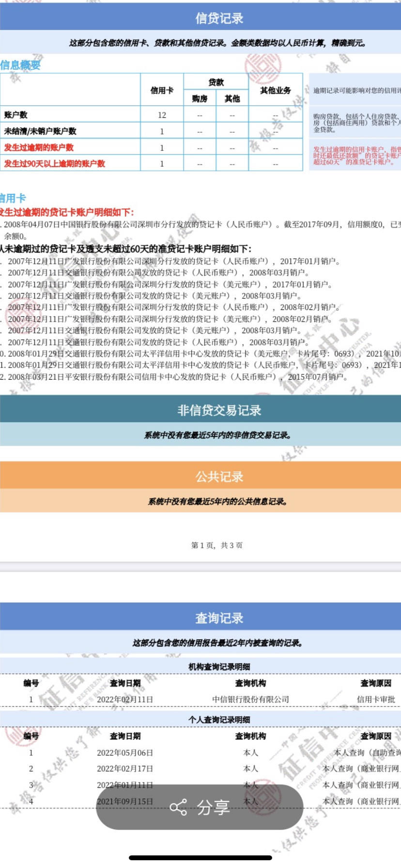Tap the institution 中信银行股份有限公司
The image size is (401, 868).
coord(250,699)
